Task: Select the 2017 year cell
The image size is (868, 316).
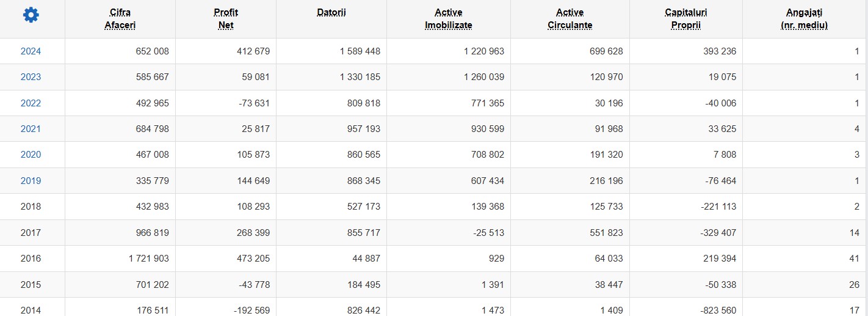Action: click(31, 233)
